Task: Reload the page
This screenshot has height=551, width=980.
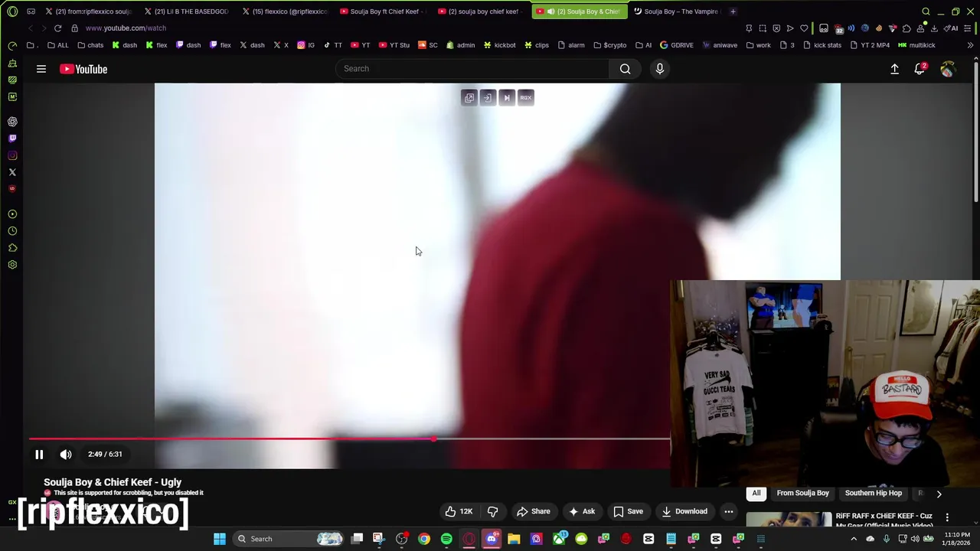Action: point(57,28)
